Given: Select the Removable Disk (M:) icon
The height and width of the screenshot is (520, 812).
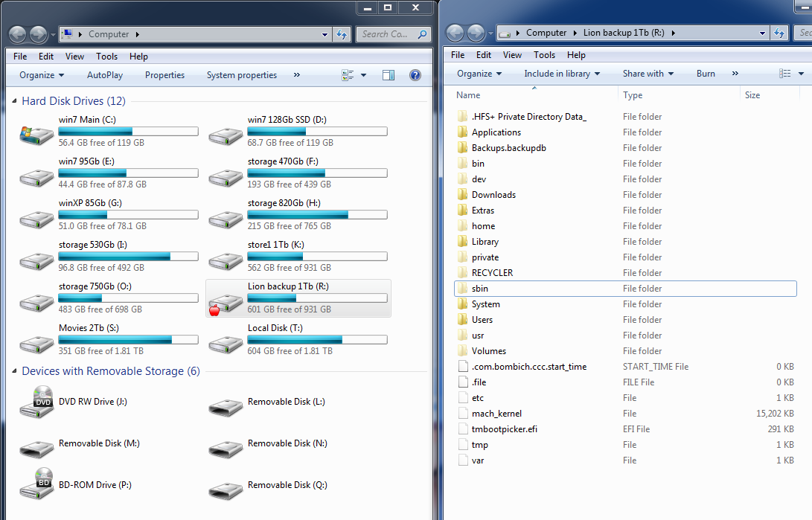Looking at the screenshot, I should pos(36,449).
